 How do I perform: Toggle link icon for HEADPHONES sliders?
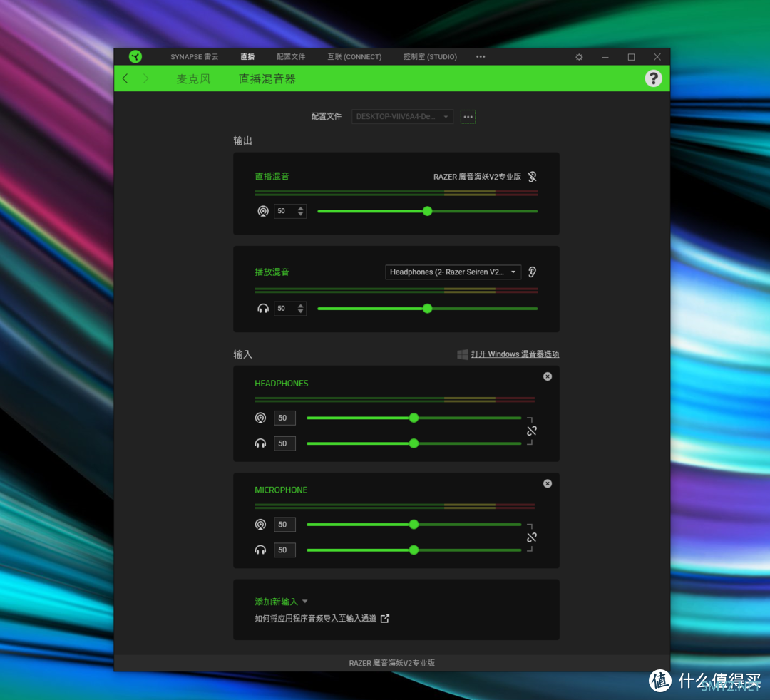click(x=532, y=431)
